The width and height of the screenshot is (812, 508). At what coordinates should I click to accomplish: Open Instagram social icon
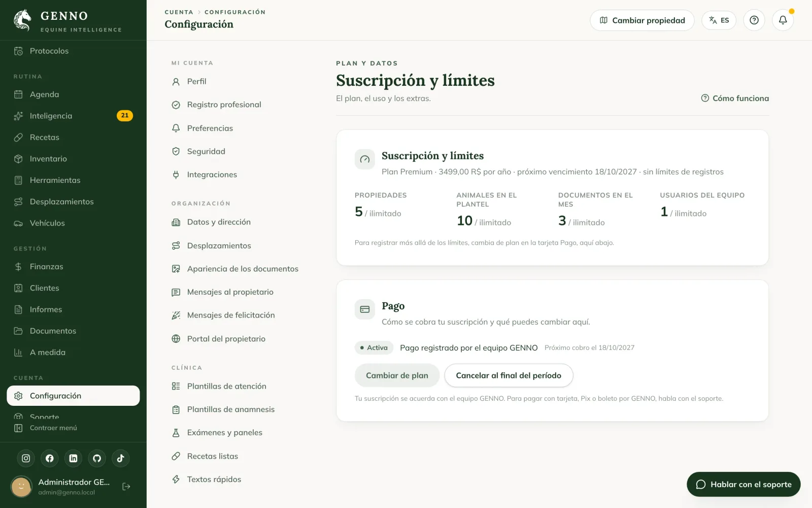pyautogui.click(x=26, y=458)
